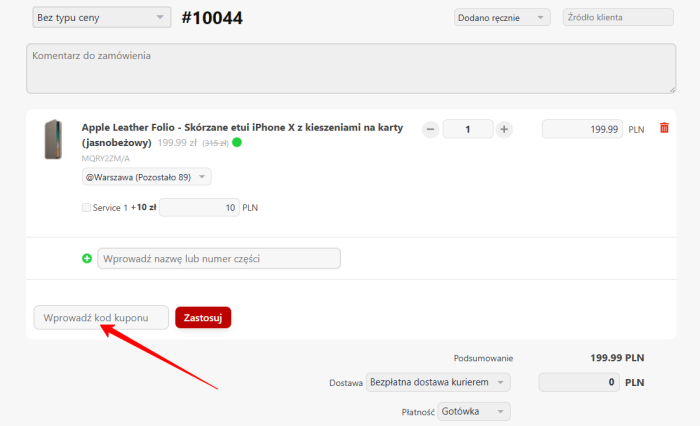The width and height of the screenshot is (700, 426).
Task: Focus the order comment text area
Action: tap(350, 69)
